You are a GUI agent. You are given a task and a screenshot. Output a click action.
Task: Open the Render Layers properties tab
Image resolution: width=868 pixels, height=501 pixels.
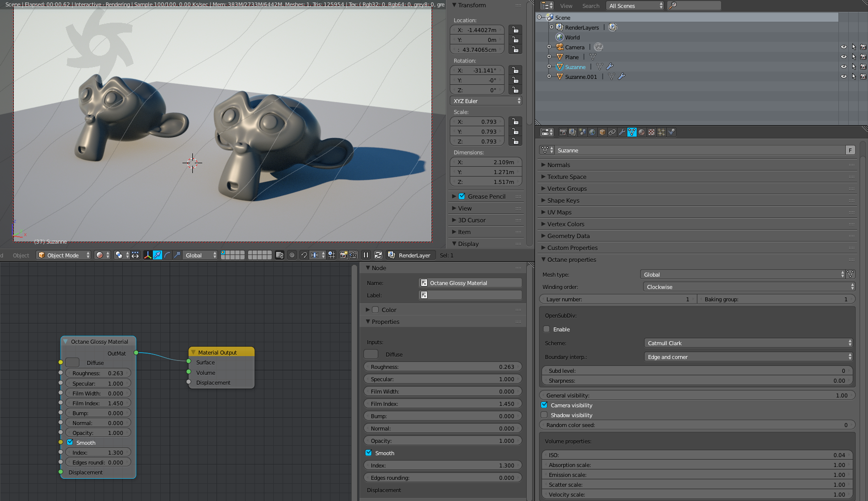tap(573, 132)
